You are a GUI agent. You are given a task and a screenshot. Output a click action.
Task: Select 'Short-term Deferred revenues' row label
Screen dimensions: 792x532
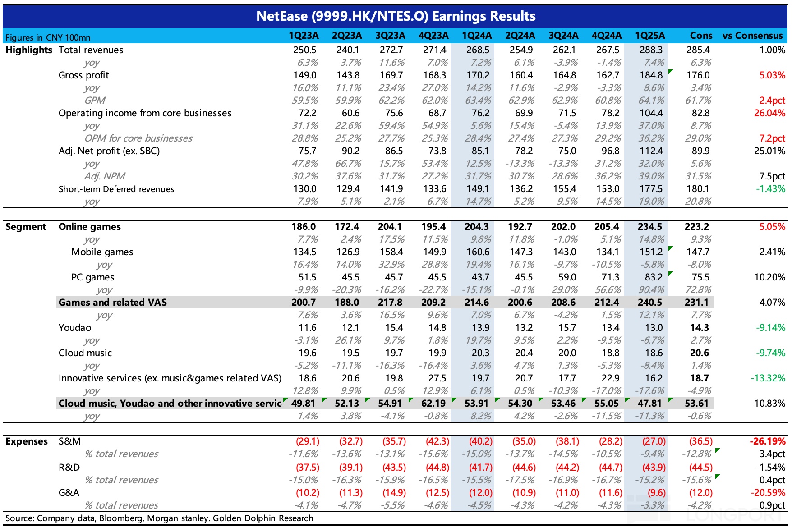click(x=116, y=189)
